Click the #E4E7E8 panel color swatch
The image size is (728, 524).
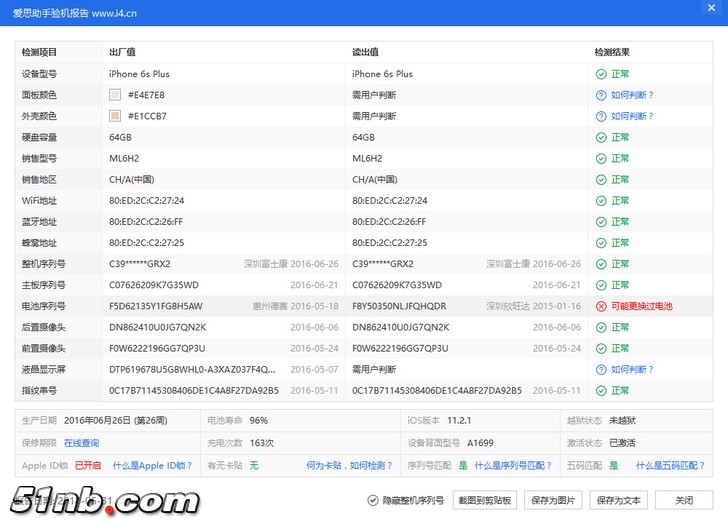pyautogui.click(x=115, y=95)
